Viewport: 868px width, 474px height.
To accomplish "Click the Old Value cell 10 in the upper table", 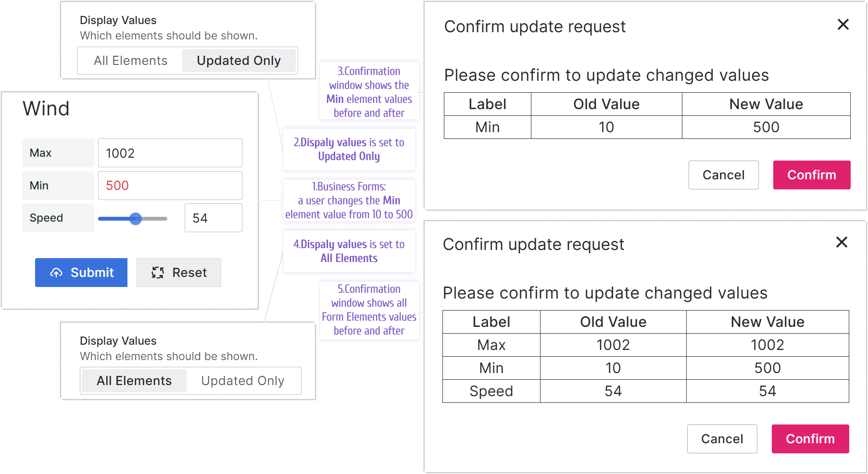I will point(606,127).
